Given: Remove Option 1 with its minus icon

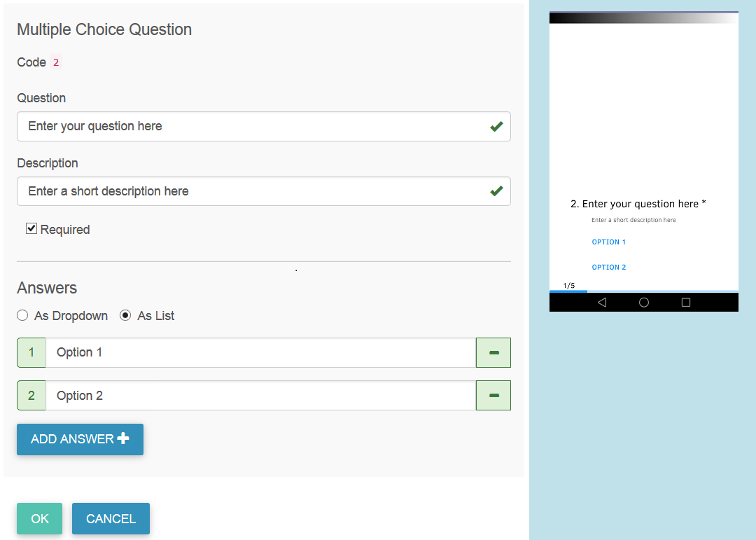Looking at the screenshot, I should (x=493, y=353).
